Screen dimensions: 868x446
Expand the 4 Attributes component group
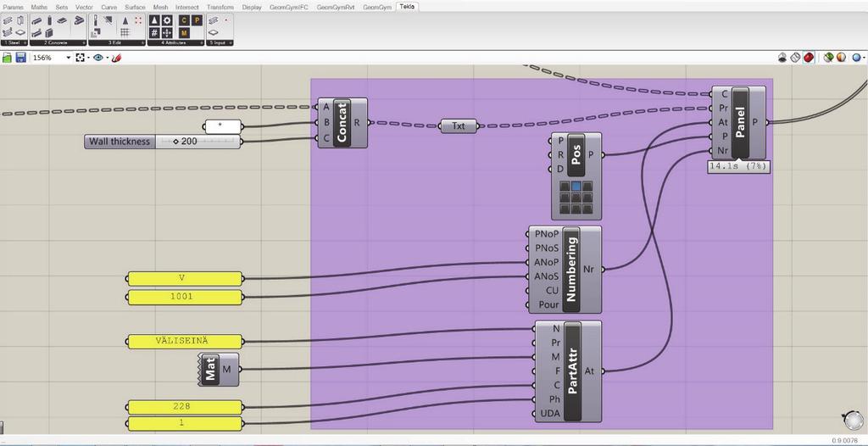[175, 42]
